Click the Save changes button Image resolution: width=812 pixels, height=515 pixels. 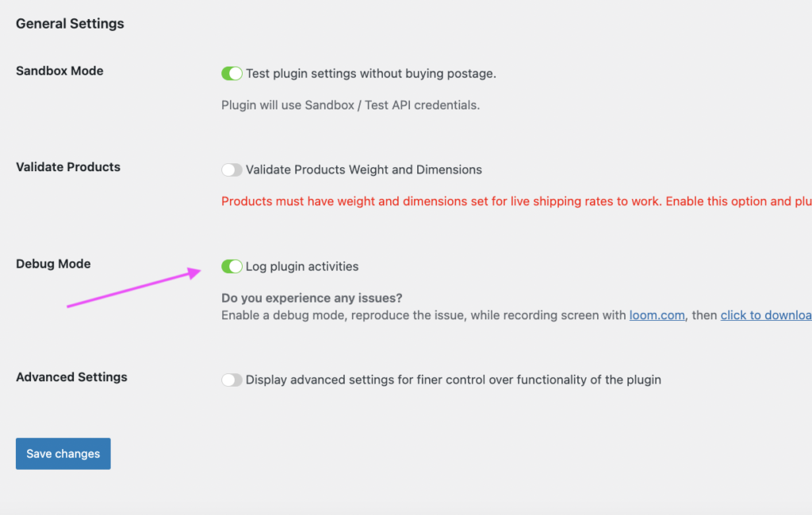(63, 454)
